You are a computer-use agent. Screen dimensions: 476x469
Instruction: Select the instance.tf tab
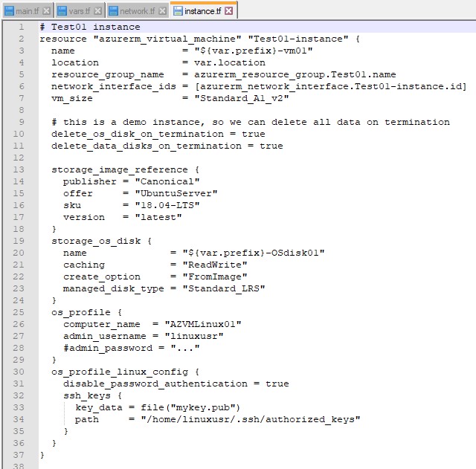204,11
